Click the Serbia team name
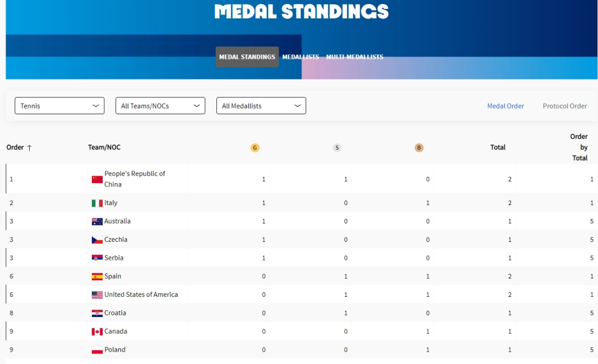 114,258
